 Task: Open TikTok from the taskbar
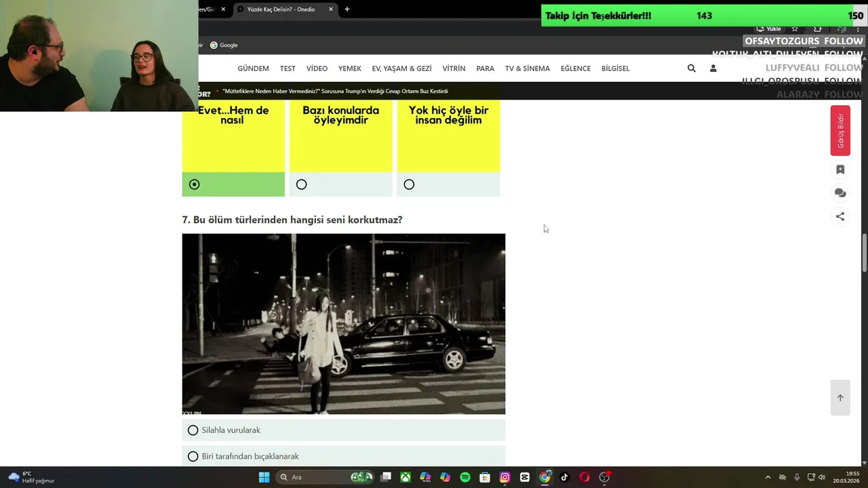pos(564,477)
